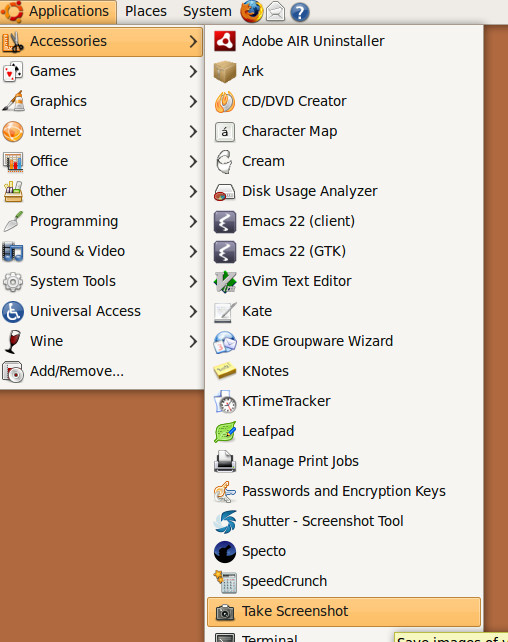Expand the Accessories submenu arrow

pos(193,41)
